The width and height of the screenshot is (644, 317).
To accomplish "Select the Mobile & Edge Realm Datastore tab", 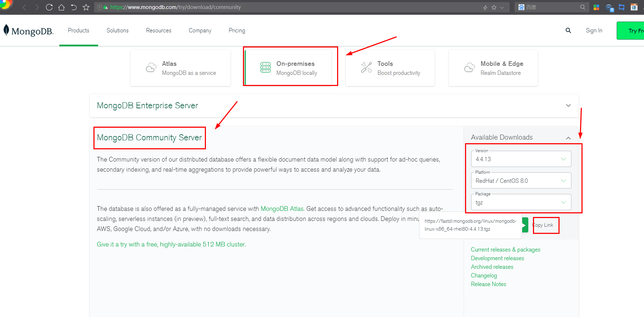I will pyautogui.click(x=493, y=68).
